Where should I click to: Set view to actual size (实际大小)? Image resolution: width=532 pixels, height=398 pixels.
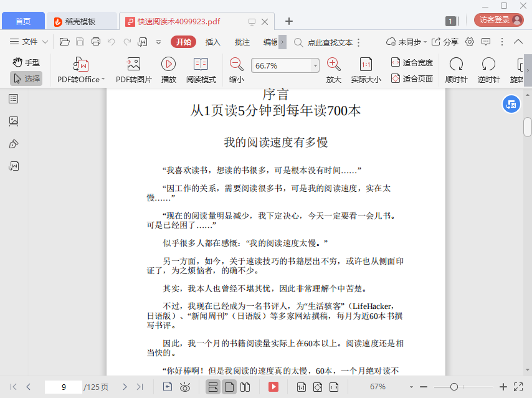point(366,70)
